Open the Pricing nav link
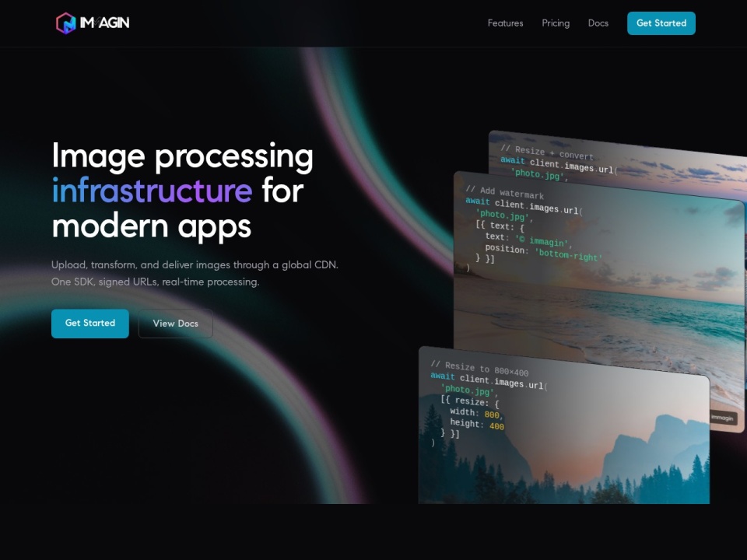 tap(556, 23)
